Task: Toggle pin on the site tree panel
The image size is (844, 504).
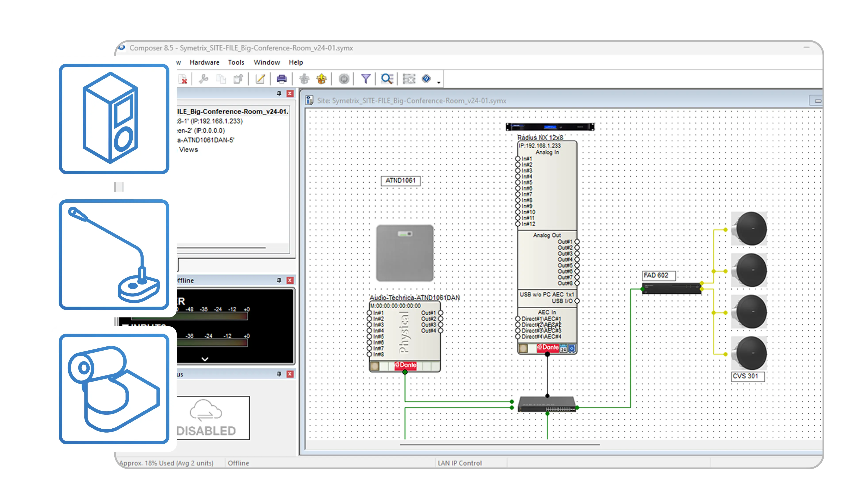Action: click(279, 94)
